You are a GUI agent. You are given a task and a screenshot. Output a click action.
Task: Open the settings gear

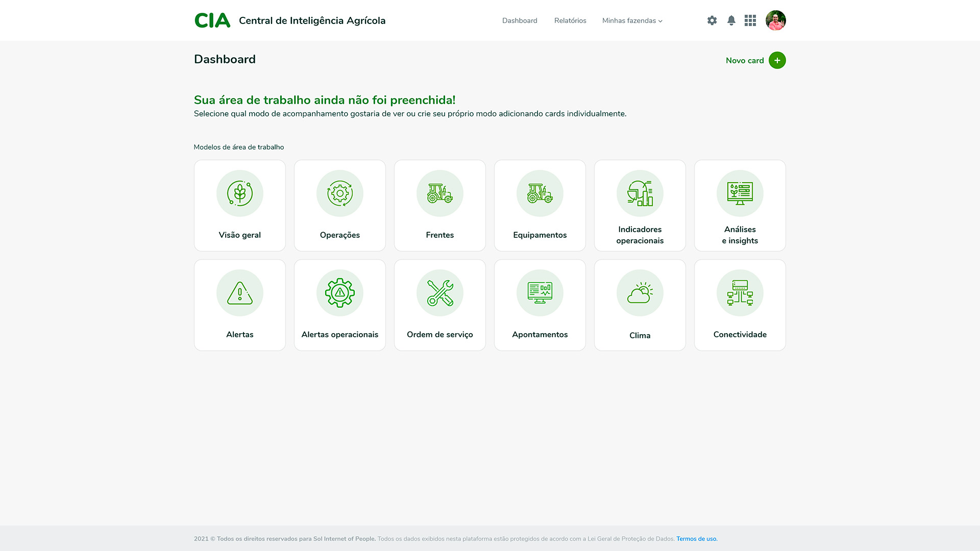(x=712, y=20)
